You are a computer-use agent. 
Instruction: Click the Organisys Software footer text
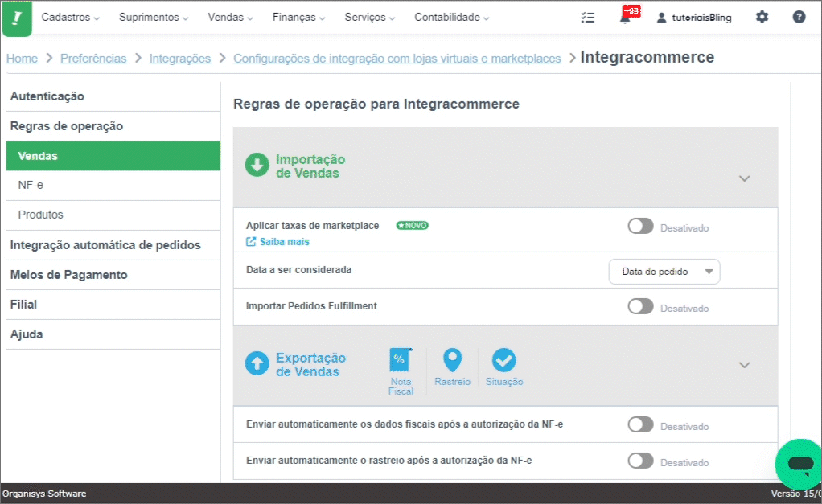point(44,494)
